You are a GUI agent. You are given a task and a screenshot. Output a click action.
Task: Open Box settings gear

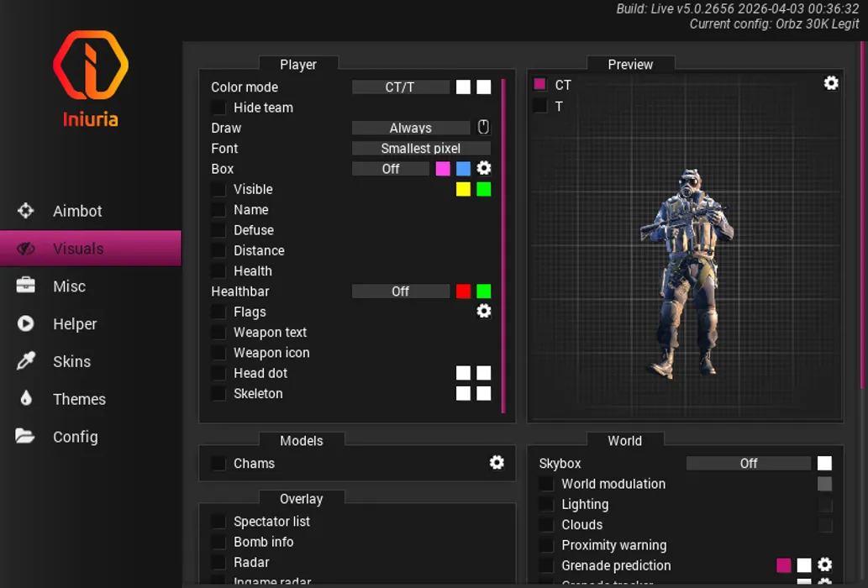coord(484,168)
